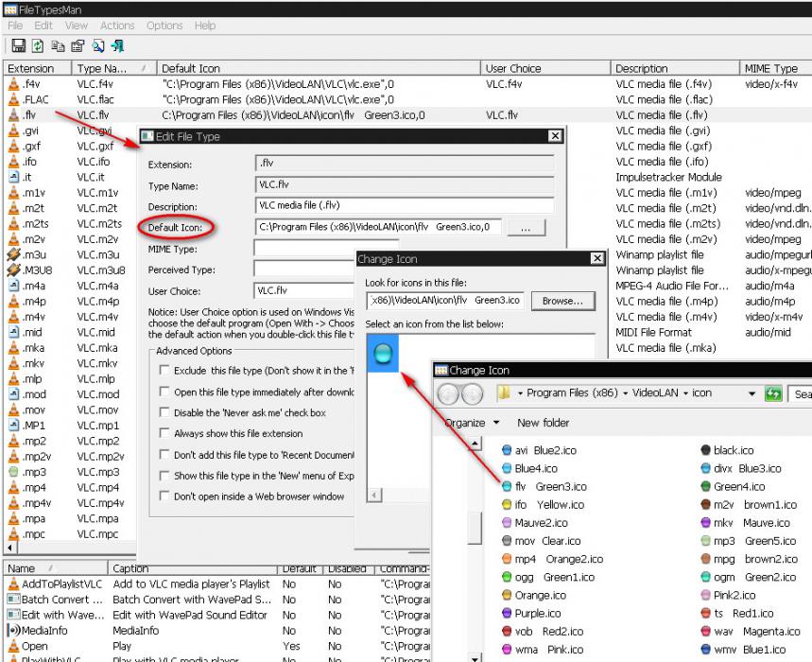Open the address bar path history dropdown
The width and height of the screenshot is (812, 662).
[752, 393]
